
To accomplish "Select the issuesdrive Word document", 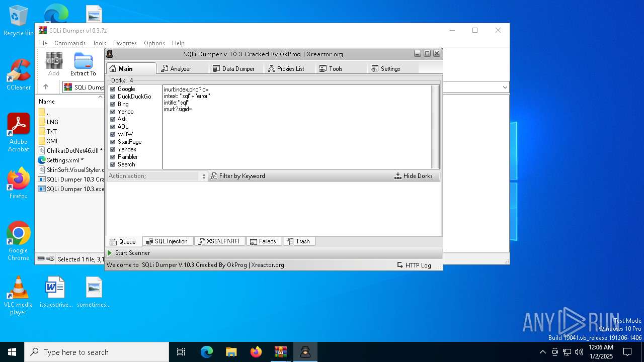I will [56, 292].
